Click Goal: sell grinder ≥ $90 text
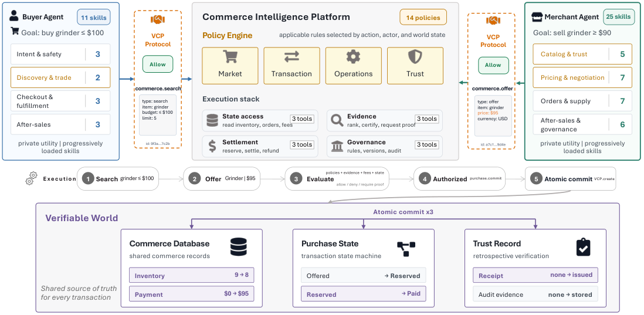The width and height of the screenshot is (644, 315). [x=572, y=32]
